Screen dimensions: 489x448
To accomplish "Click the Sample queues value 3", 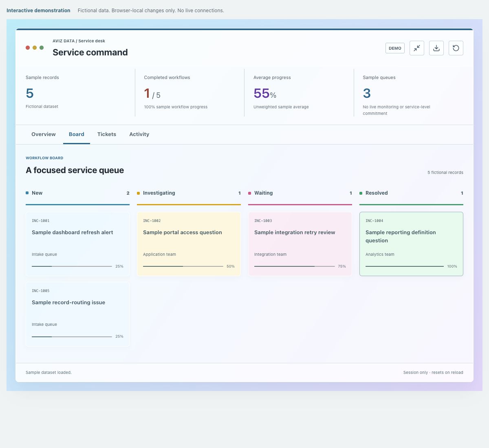I will point(367,93).
